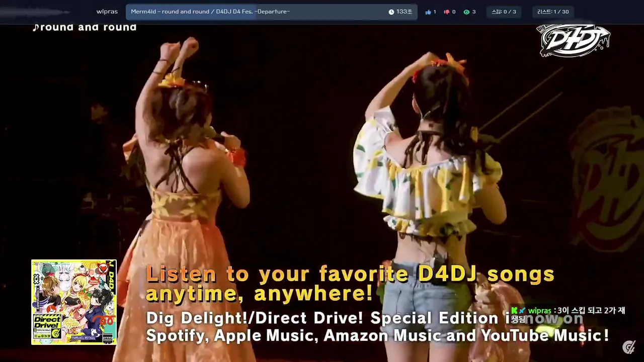Viewport: 644px width, 362px height.
Task: Click the D4DJ logo in the video
Action: pos(574,40)
